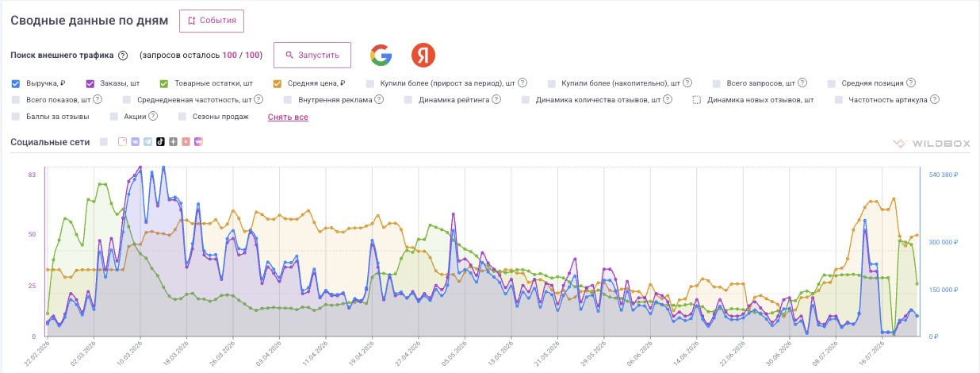This screenshot has height=373, width=980.
Task: Enable Купили более (прирост за период) checkbox
Action: [370, 83]
